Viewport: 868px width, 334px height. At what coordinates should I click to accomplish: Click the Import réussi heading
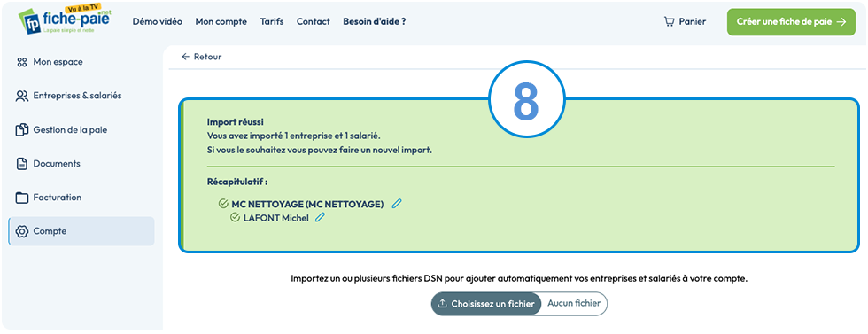click(236, 122)
